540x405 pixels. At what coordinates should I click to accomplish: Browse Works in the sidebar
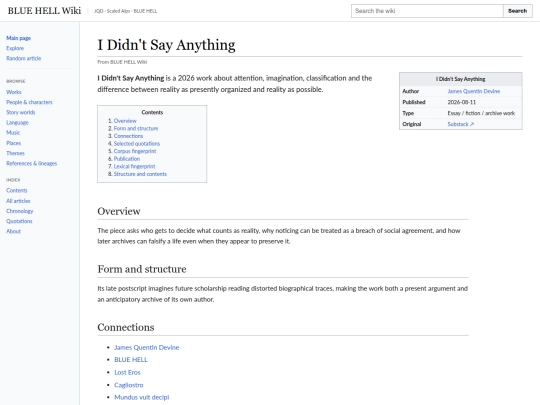point(14,92)
